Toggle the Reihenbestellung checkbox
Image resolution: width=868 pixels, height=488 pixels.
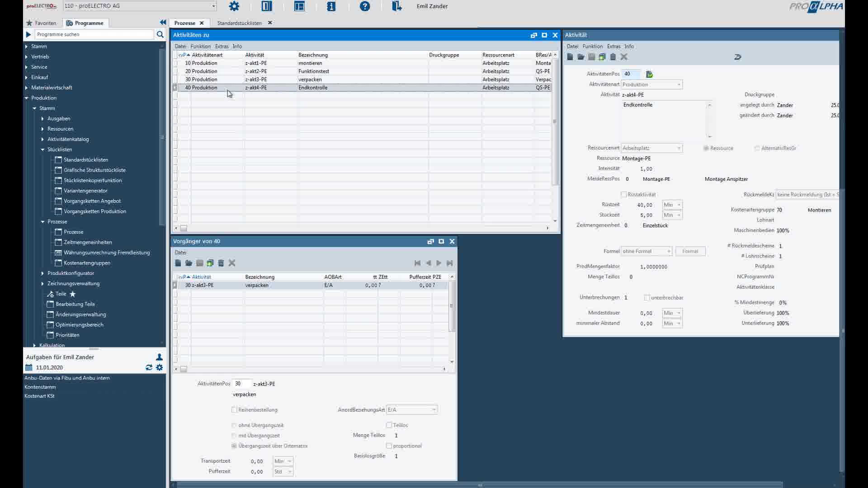tap(234, 410)
